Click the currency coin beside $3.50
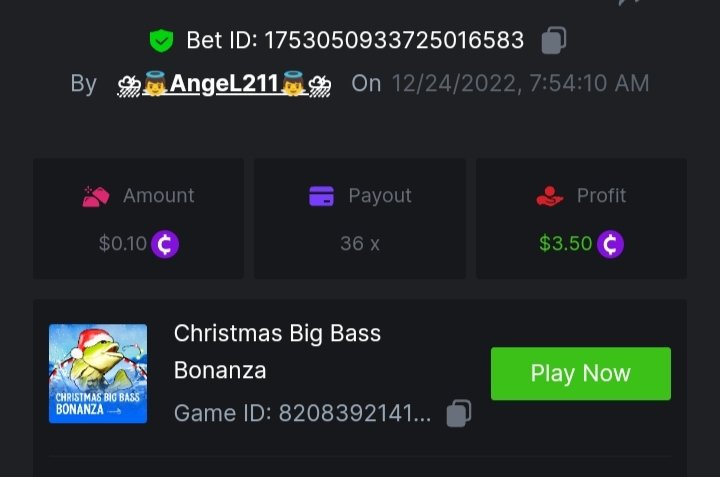 point(610,243)
